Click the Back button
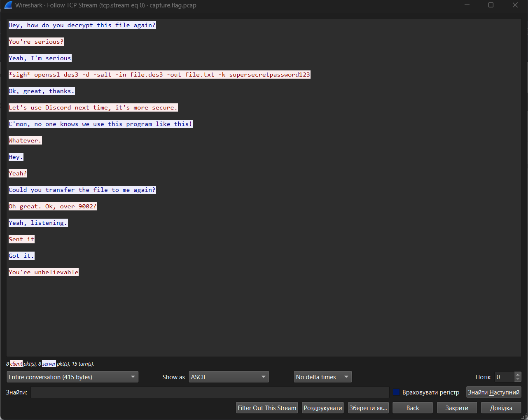Viewport: 528px width, 420px height. pyautogui.click(x=412, y=408)
